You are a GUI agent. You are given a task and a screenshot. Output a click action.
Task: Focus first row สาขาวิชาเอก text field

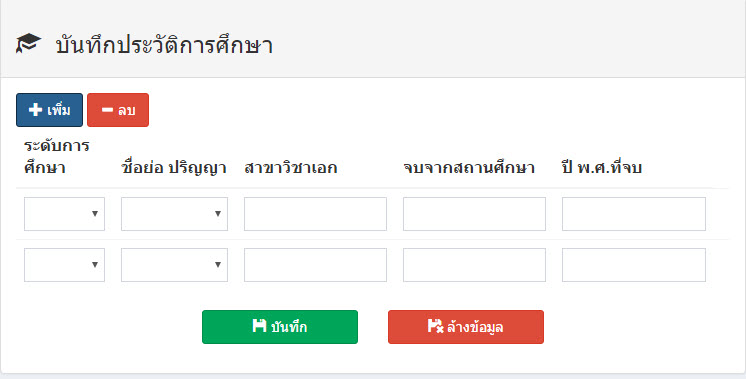[x=315, y=214]
